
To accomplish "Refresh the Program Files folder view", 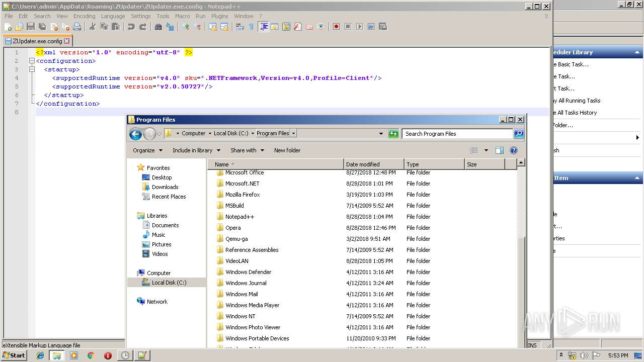I will [393, 134].
